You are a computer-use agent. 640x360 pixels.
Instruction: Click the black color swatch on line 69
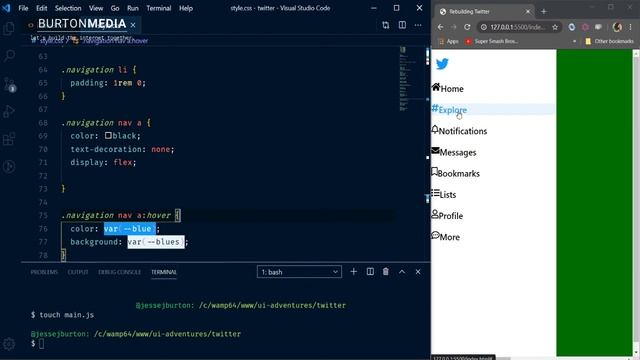108,136
